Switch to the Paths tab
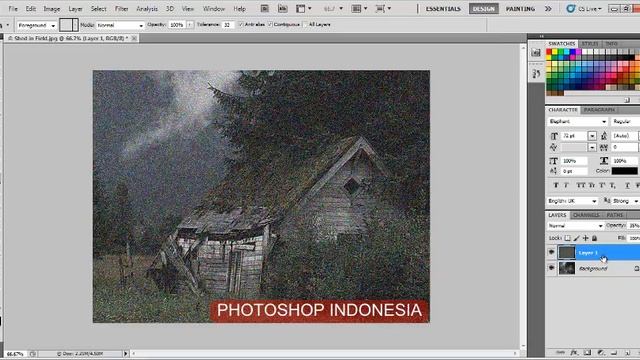Screen dimensions: 640x360 615,215
